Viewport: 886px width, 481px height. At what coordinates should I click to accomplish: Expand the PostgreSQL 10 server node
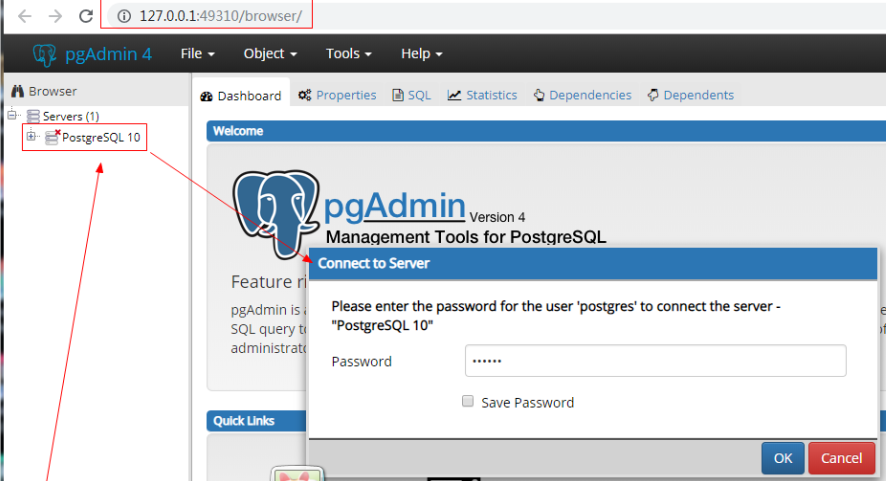point(31,136)
